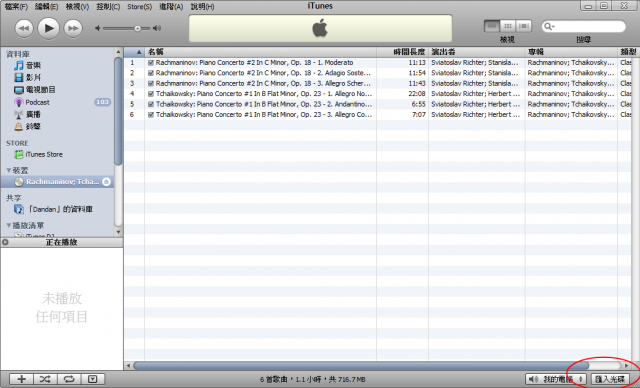Eject the Rachmaninov CD disc
This screenshot has height=388, width=640.
107,182
